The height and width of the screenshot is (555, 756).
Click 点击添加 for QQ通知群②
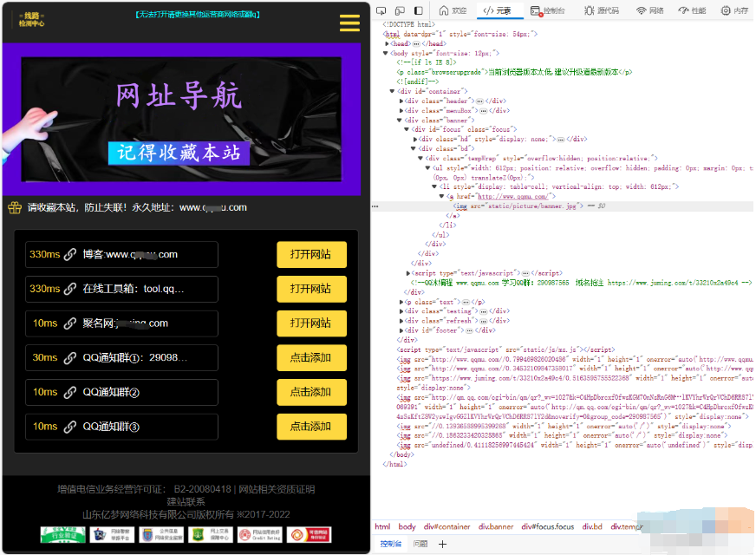pyautogui.click(x=311, y=392)
